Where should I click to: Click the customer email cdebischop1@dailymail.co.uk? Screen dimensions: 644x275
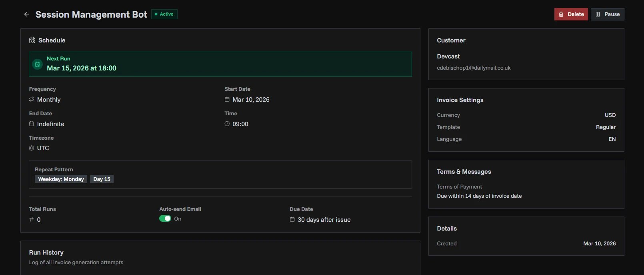[474, 68]
